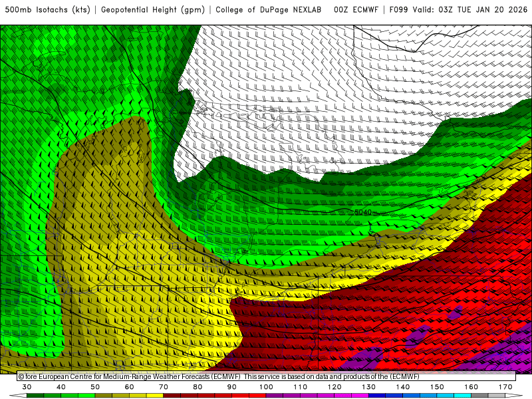Click the legend value '50'
Image resolution: width=532 pixels, height=399 pixels.
95,387
